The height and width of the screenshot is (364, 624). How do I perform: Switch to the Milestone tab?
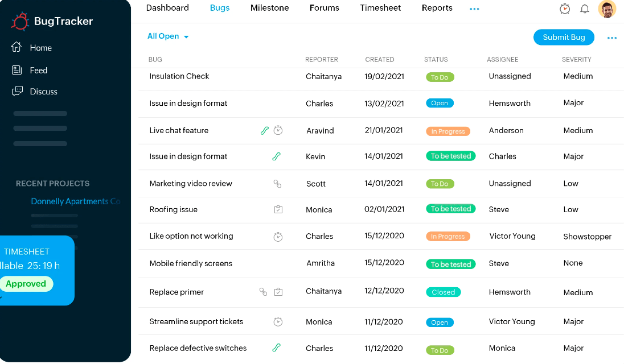[269, 8]
